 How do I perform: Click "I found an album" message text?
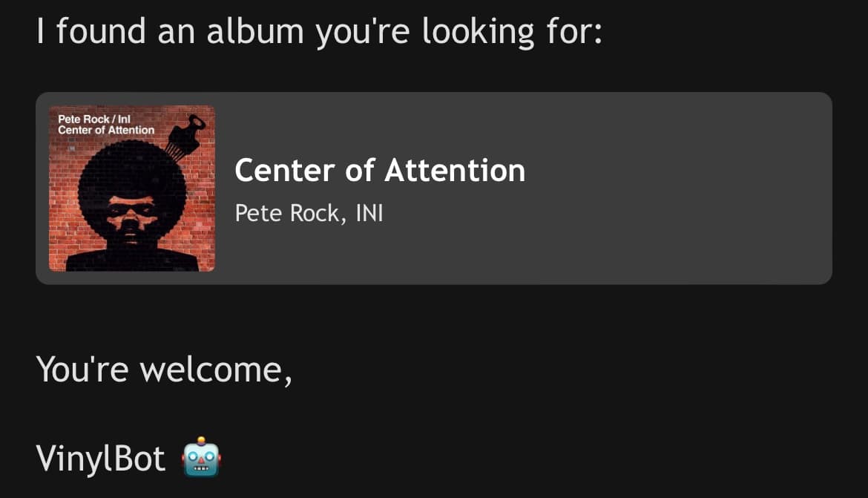pyautogui.click(x=171, y=31)
